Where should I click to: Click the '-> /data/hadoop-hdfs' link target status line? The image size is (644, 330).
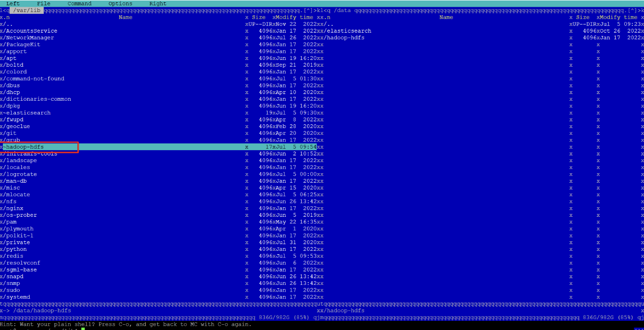click(37, 311)
